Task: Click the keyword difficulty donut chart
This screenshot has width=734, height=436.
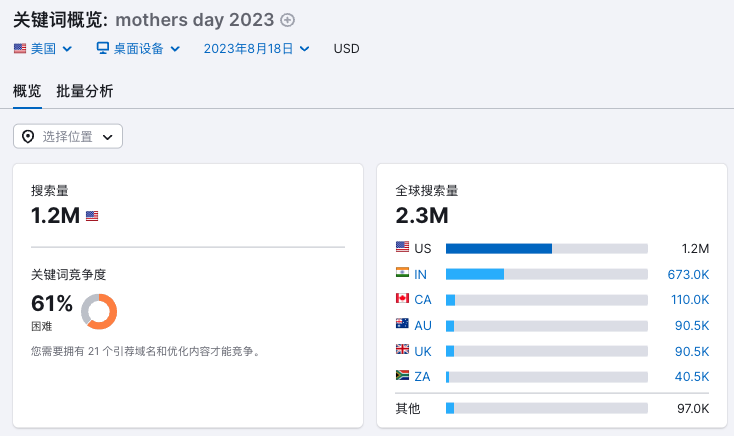Action: [99, 311]
